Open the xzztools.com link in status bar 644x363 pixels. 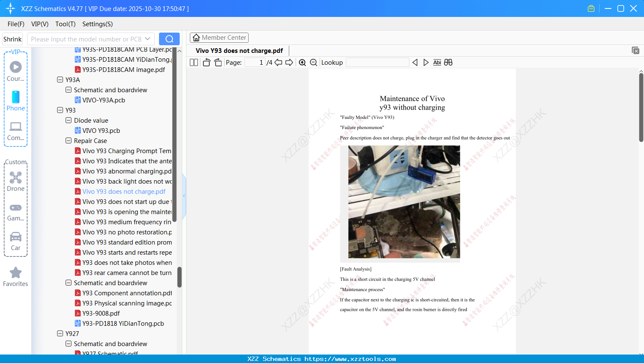click(x=350, y=359)
